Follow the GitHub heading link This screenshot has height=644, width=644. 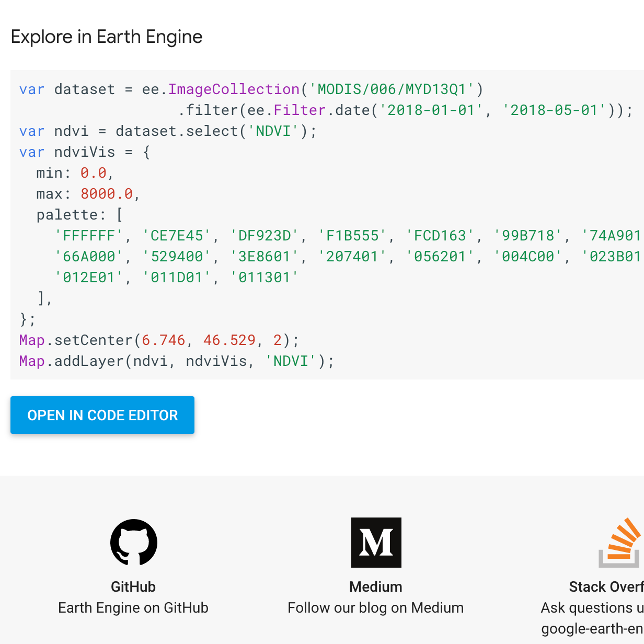point(133,586)
